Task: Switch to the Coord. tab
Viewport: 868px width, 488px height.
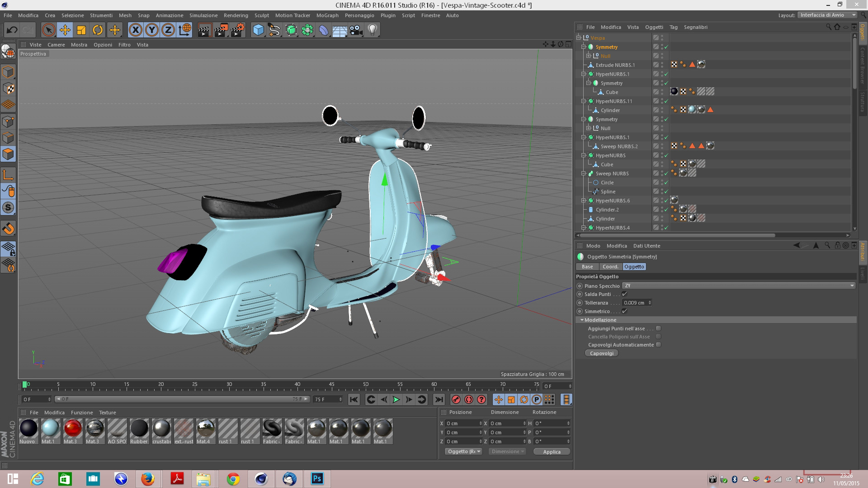Action: coord(610,267)
